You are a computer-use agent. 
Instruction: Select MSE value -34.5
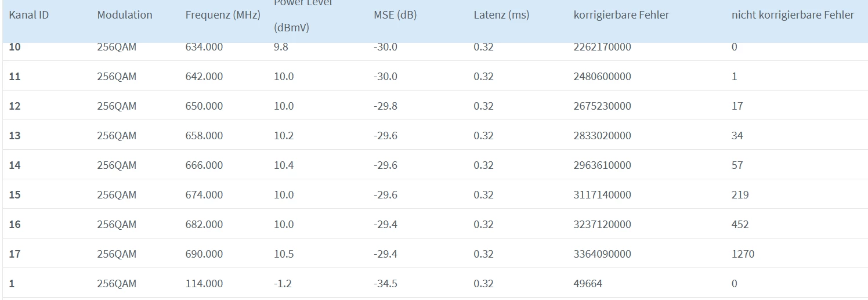385,284
